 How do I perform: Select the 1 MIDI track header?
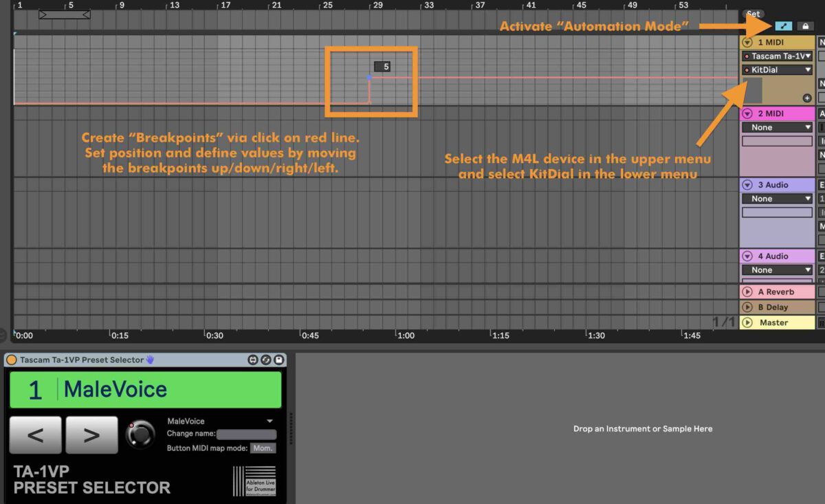point(778,43)
